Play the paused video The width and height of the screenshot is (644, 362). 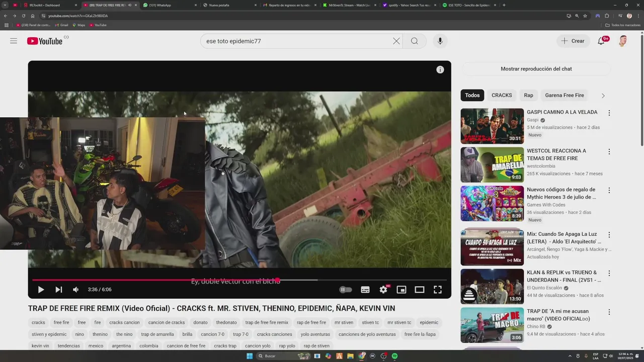click(x=41, y=290)
